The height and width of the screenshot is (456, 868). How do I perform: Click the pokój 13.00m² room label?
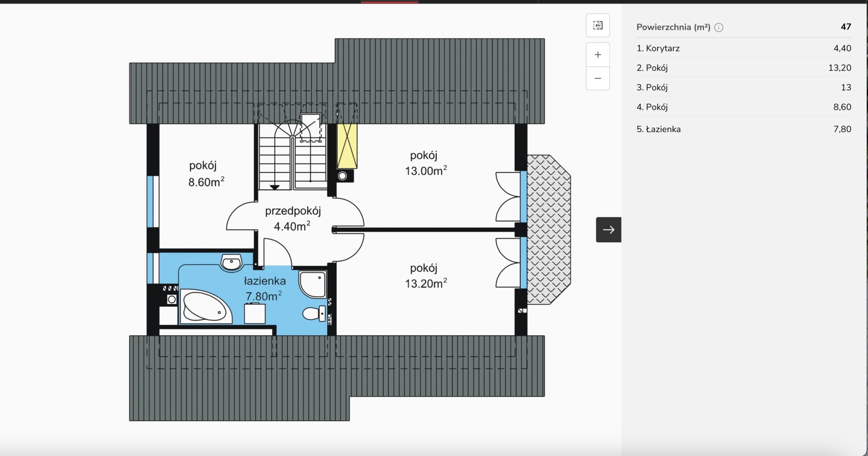[425, 163]
